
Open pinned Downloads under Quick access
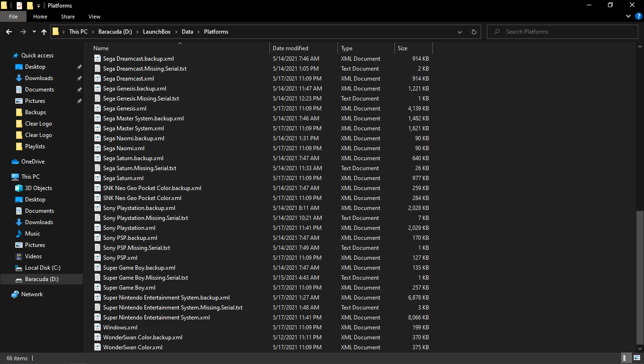39,78
